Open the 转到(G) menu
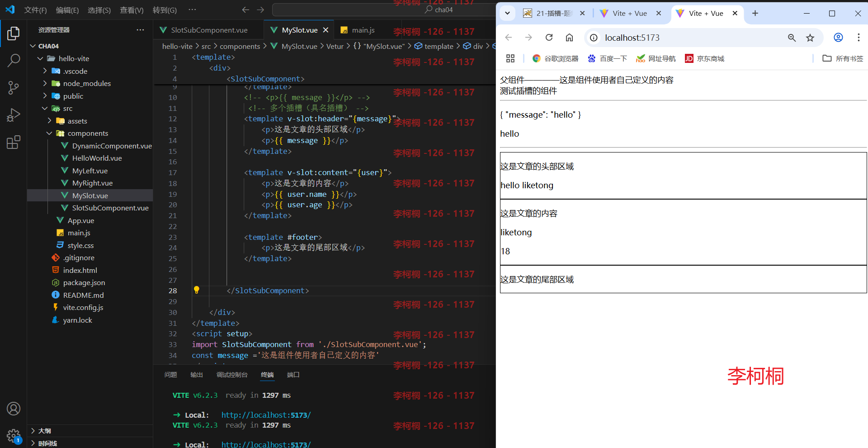This screenshot has height=448, width=868. click(165, 10)
